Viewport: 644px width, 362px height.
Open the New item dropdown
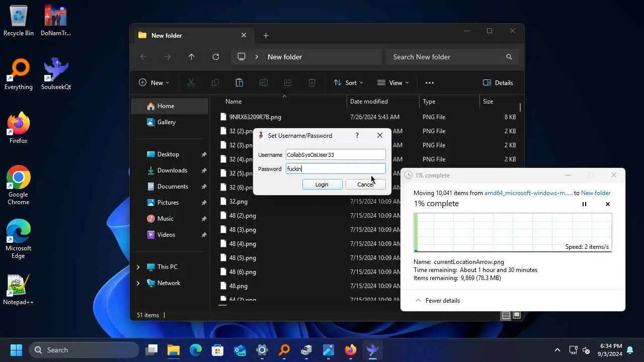point(154,83)
